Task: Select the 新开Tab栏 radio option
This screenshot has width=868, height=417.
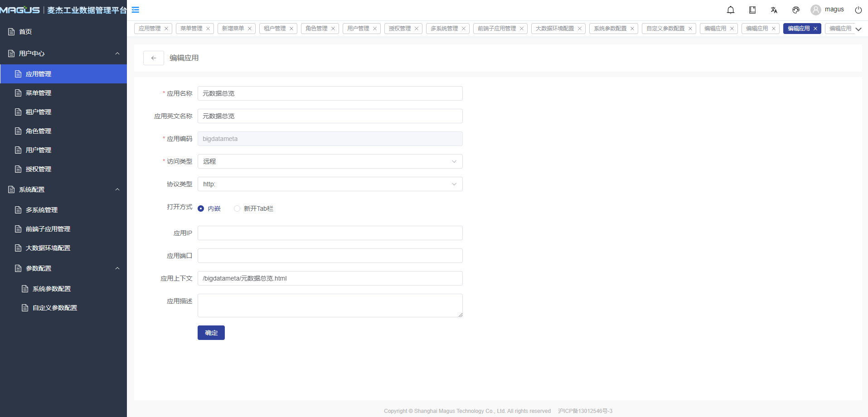Action: (x=237, y=208)
